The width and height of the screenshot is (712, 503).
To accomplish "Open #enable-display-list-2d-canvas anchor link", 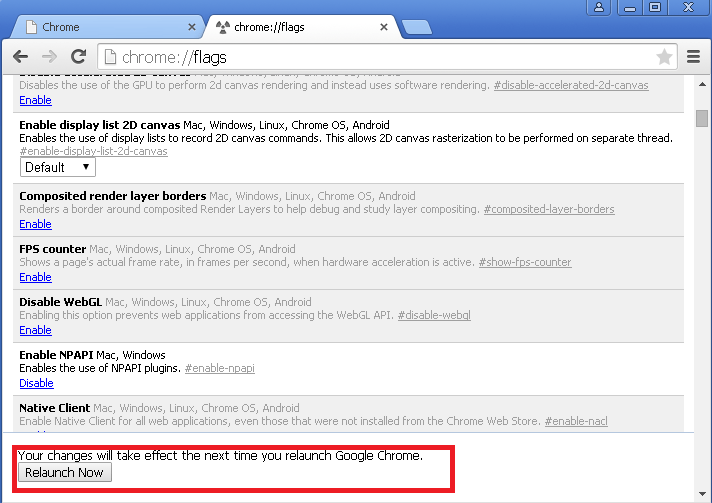I will (94, 151).
